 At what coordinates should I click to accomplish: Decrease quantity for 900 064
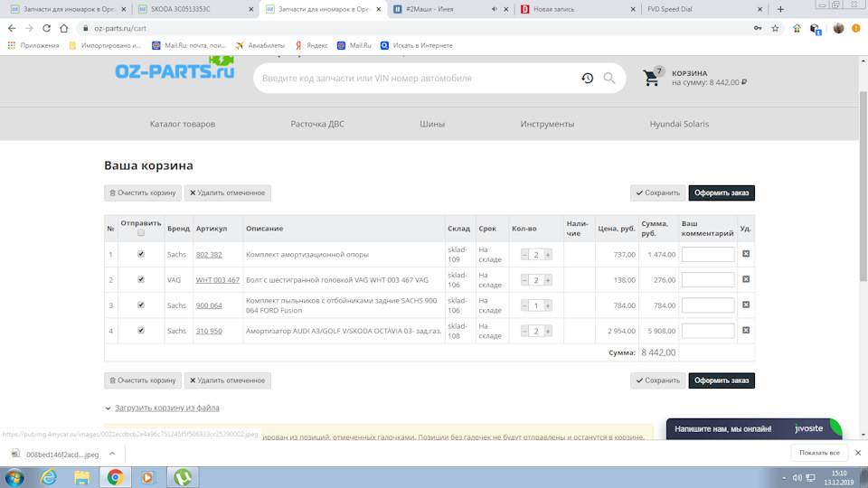click(524, 305)
